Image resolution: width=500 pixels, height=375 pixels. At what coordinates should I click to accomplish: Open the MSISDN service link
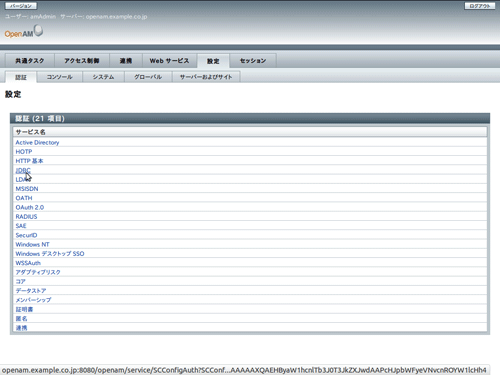27,189
